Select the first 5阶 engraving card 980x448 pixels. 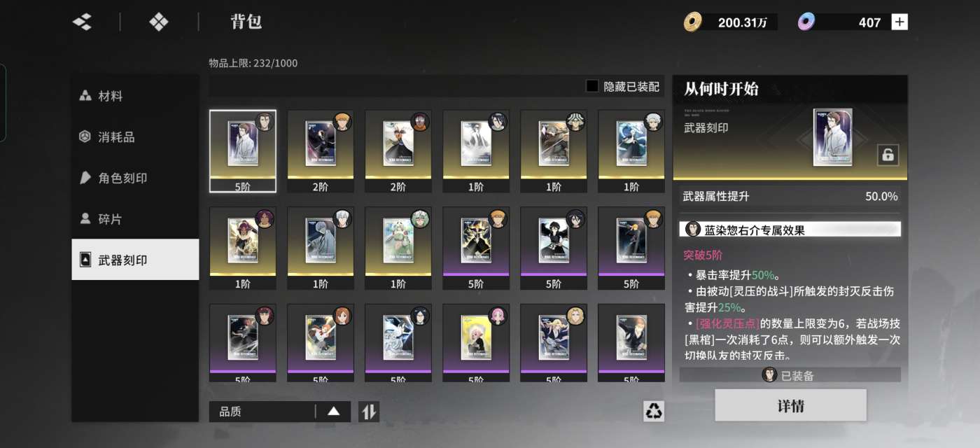click(243, 151)
